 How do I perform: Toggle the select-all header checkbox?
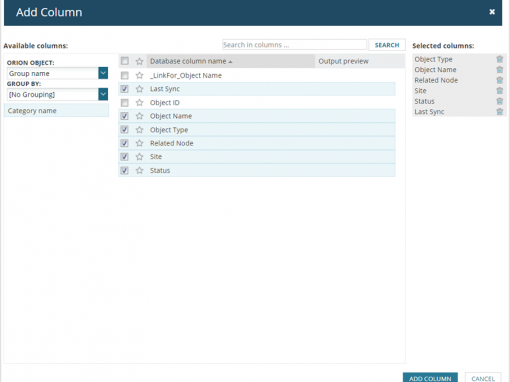(x=125, y=61)
